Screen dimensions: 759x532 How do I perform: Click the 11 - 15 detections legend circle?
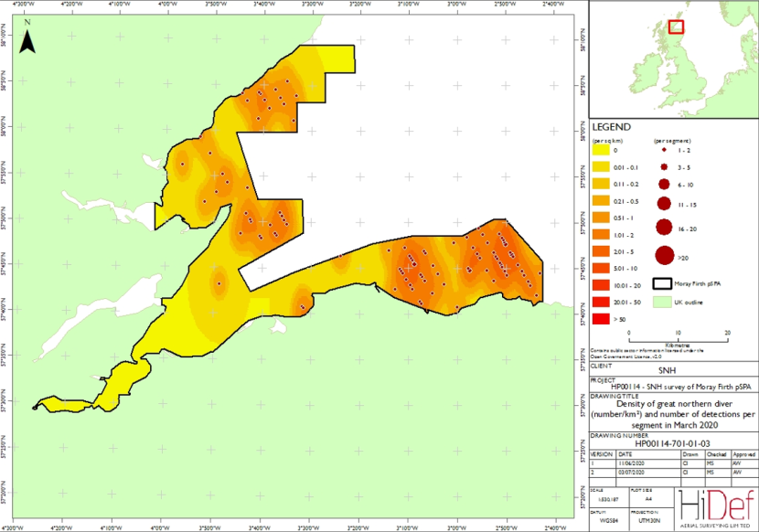point(664,204)
